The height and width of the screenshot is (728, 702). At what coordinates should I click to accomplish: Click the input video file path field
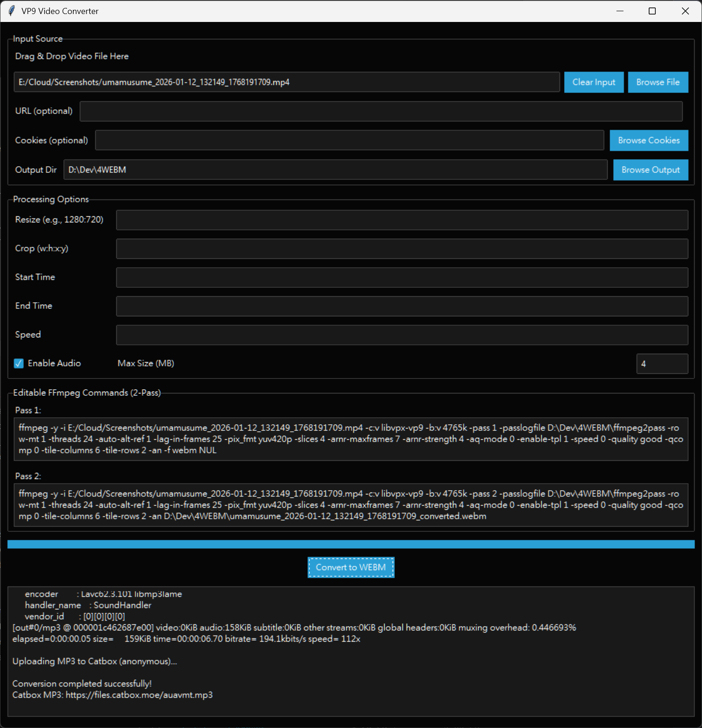click(x=287, y=82)
